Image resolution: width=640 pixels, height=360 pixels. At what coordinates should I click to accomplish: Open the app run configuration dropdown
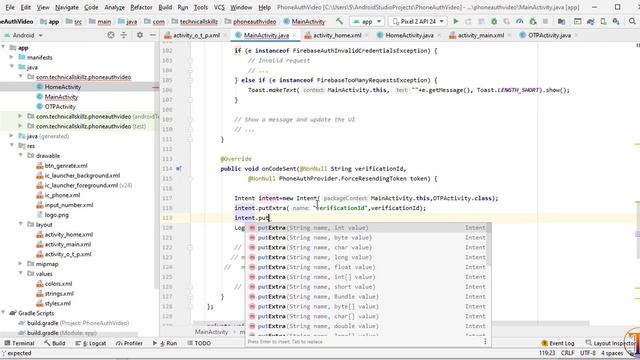point(367,21)
